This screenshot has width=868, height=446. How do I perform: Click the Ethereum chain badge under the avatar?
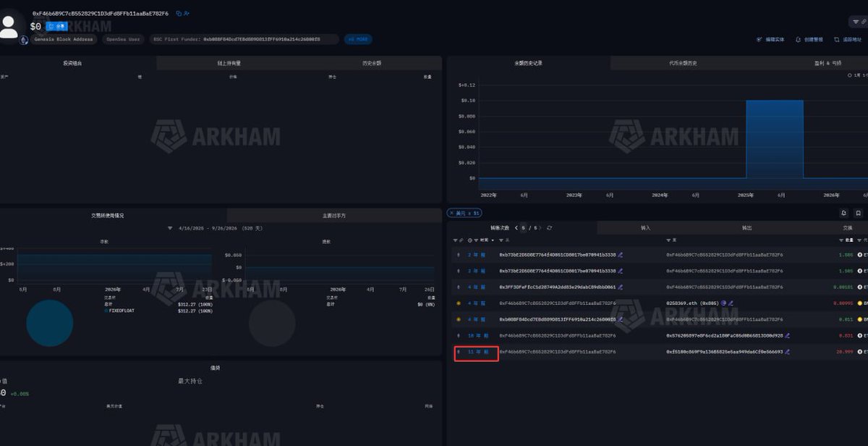pos(24,40)
